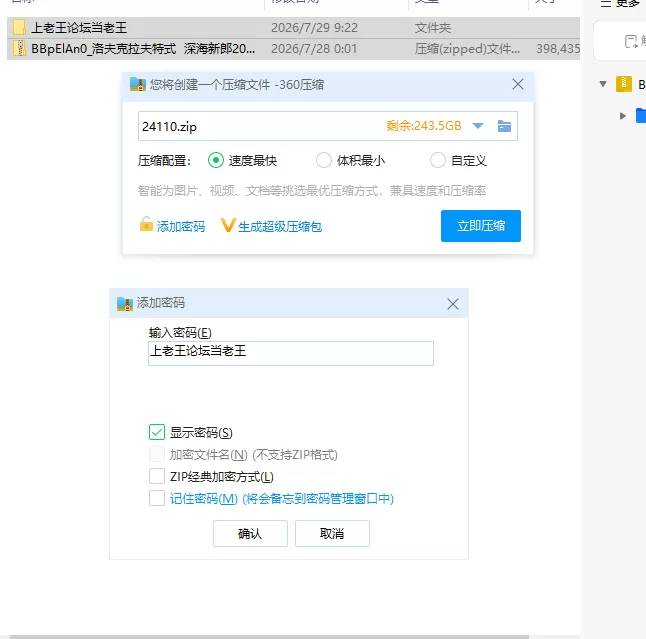Click the browse folder icon beside 24110.zip
Viewport: 646px width, 639px height.
point(504,126)
